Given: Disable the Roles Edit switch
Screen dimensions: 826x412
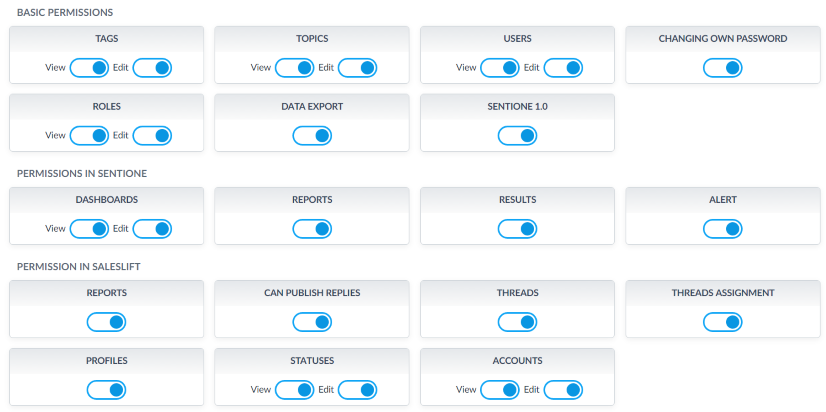Looking at the screenshot, I should tap(152, 136).
